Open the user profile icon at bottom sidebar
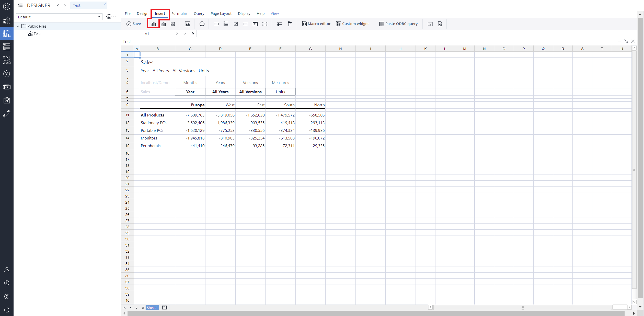 click(x=7, y=270)
